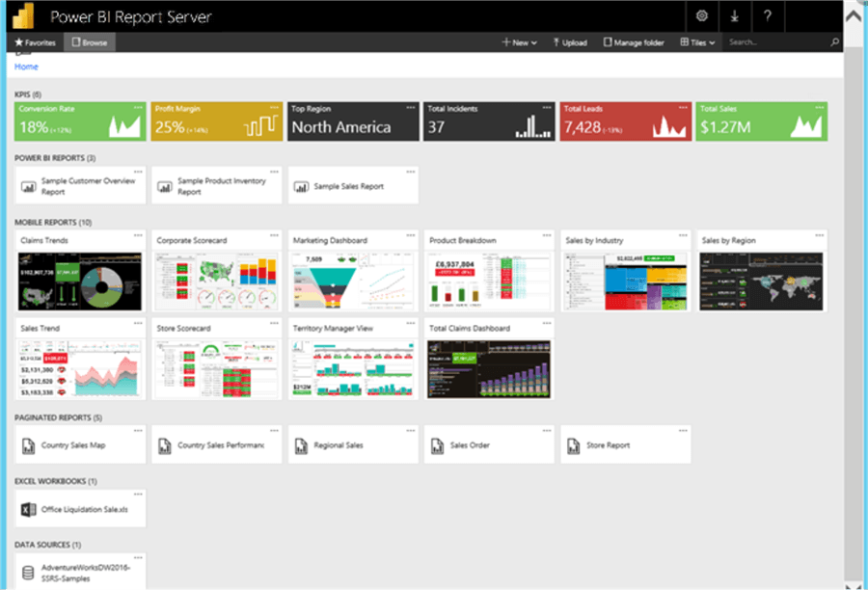Image resolution: width=868 pixels, height=590 pixels.
Task: Click the Sales Order document icon
Action: [437, 445]
